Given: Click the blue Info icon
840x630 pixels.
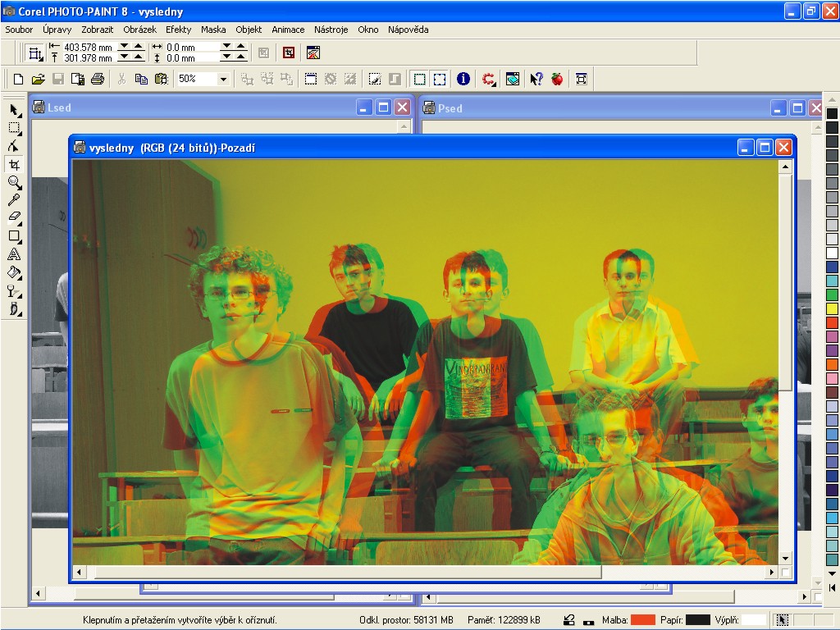Looking at the screenshot, I should coord(463,80).
